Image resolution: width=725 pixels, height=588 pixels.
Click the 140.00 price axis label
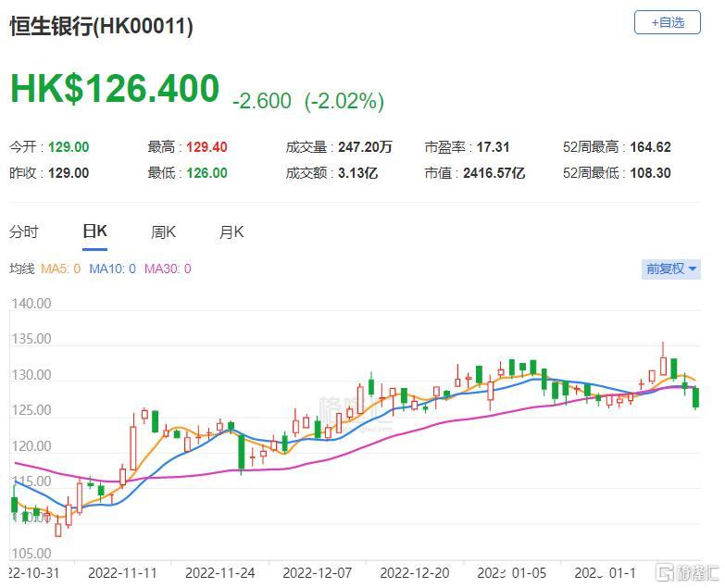(31, 304)
